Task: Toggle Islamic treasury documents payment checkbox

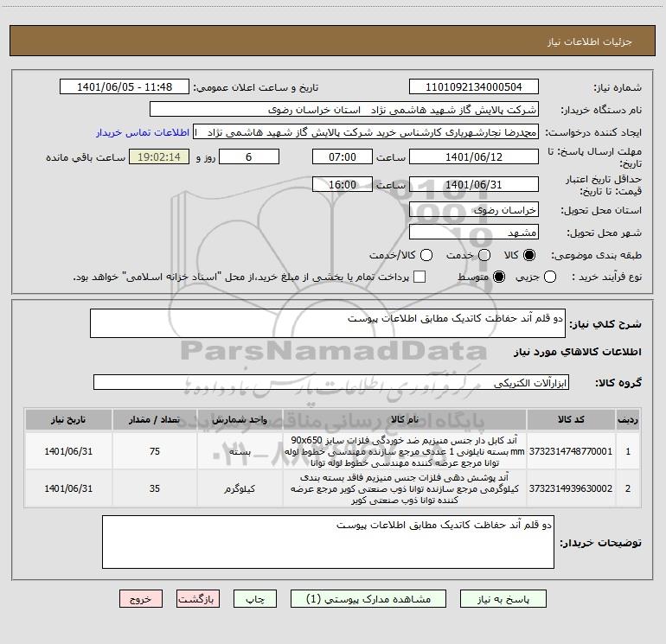Action: 419,277
